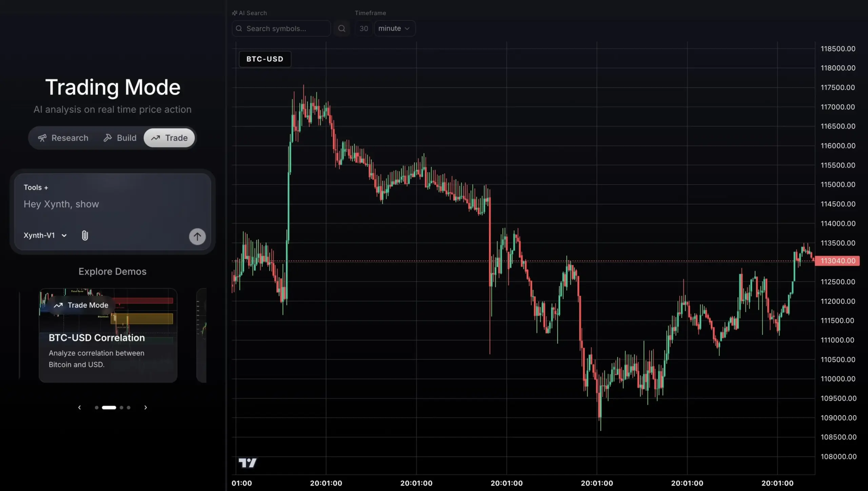Image resolution: width=868 pixels, height=491 pixels.
Task: Go to next demo with right chevron
Action: (145, 407)
